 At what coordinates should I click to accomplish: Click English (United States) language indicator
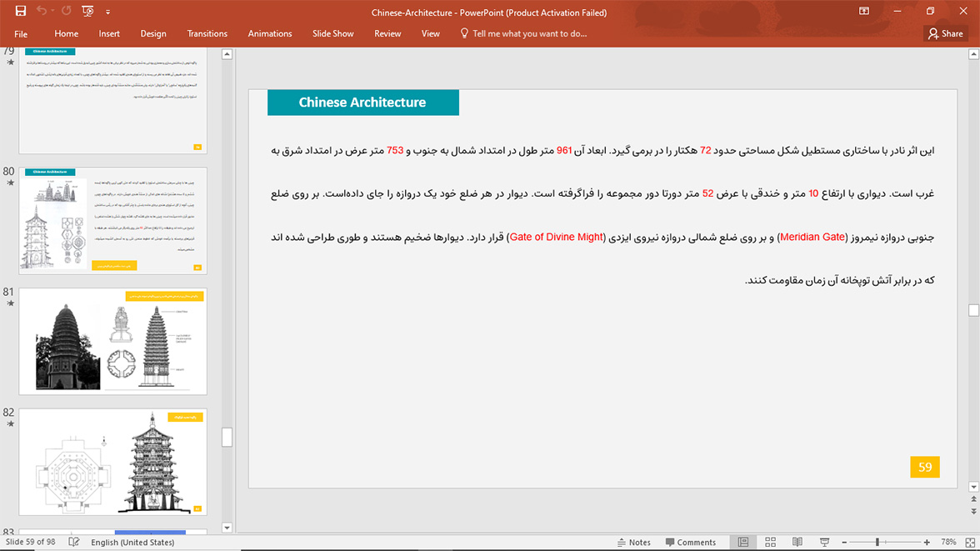(x=132, y=542)
